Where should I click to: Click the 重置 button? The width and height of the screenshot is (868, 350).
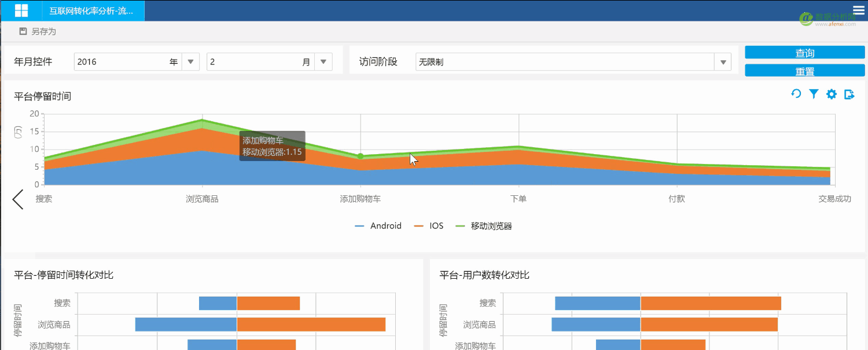805,71
